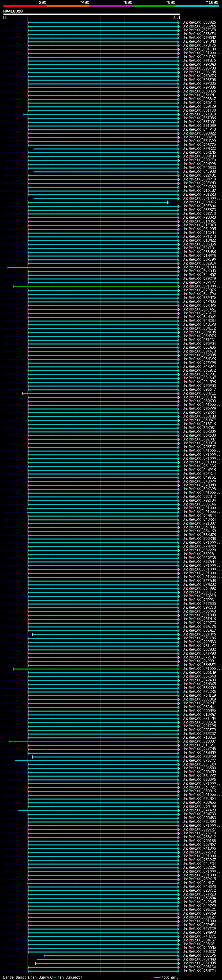Image resolution: width=222 pixels, height=980 pixels.
Task: Click hit label UniRef100_C5XYN1
Action: click(199, 95)
